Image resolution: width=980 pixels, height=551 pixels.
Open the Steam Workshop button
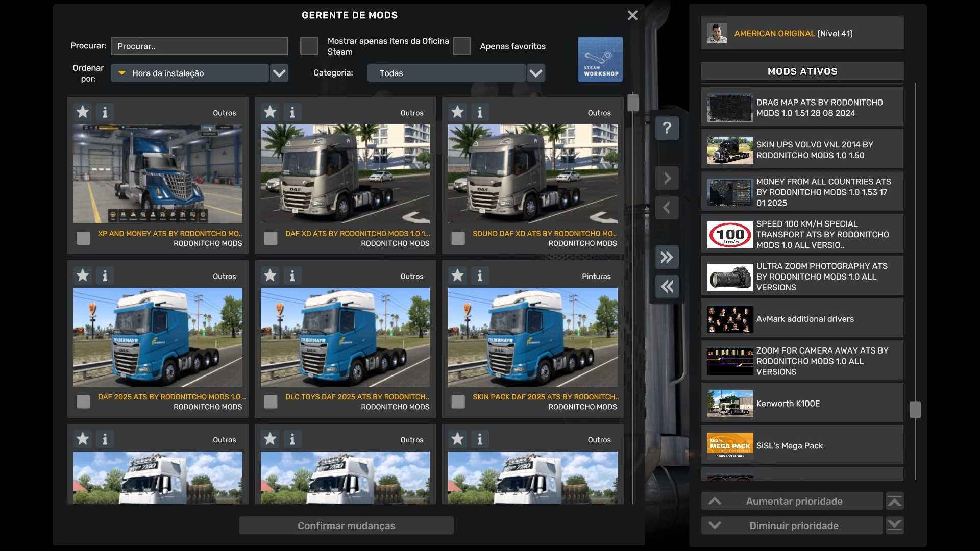[x=600, y=59]
